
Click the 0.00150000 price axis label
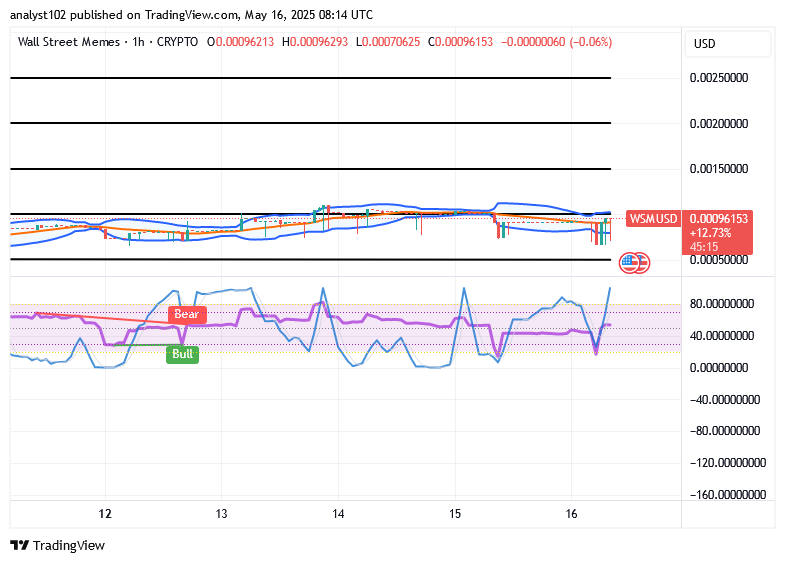[x=719, y=169]
